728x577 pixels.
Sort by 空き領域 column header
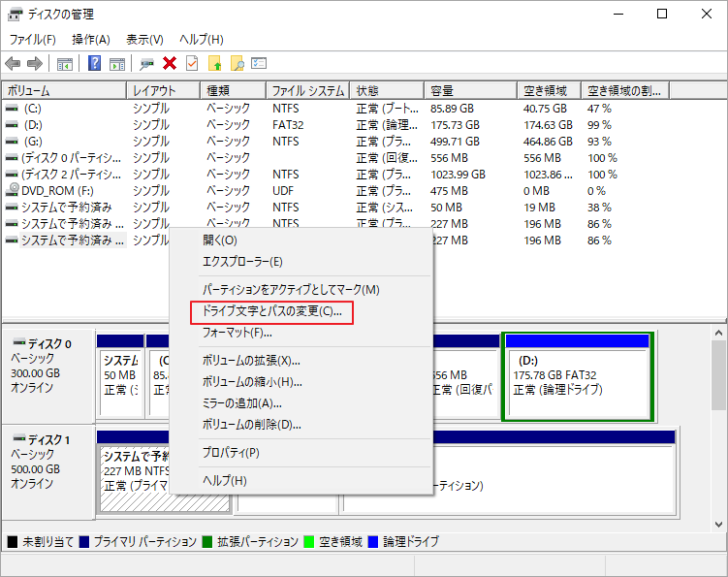click(x=549, y=90)
